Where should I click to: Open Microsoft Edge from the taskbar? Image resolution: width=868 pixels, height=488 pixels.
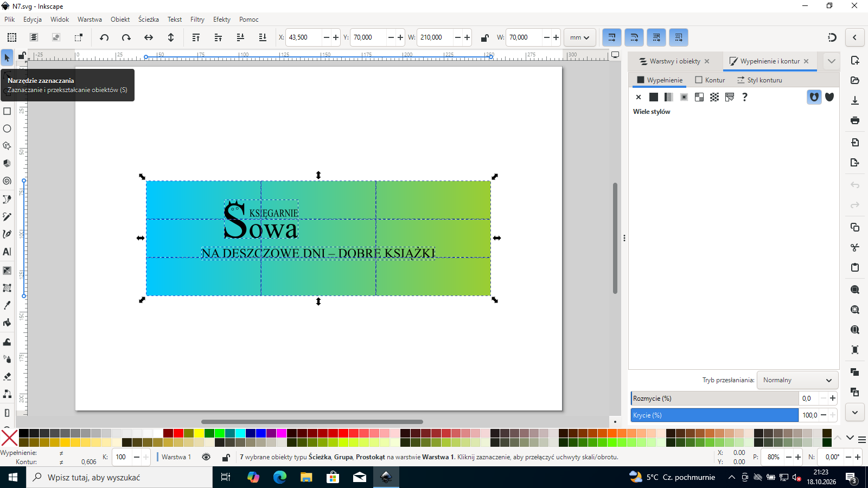tap(280, 477)
